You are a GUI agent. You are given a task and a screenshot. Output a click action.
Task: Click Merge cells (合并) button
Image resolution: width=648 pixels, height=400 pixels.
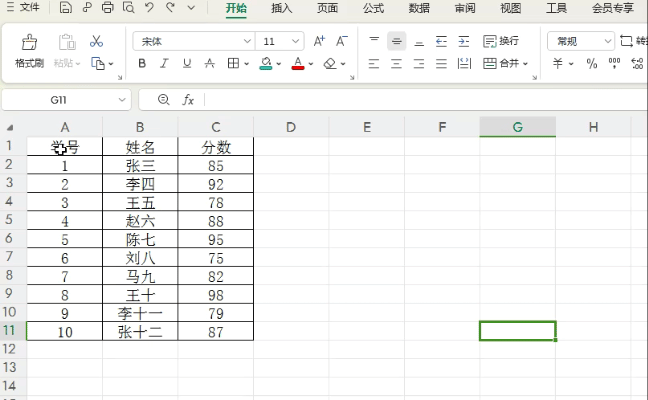(501, 63)
